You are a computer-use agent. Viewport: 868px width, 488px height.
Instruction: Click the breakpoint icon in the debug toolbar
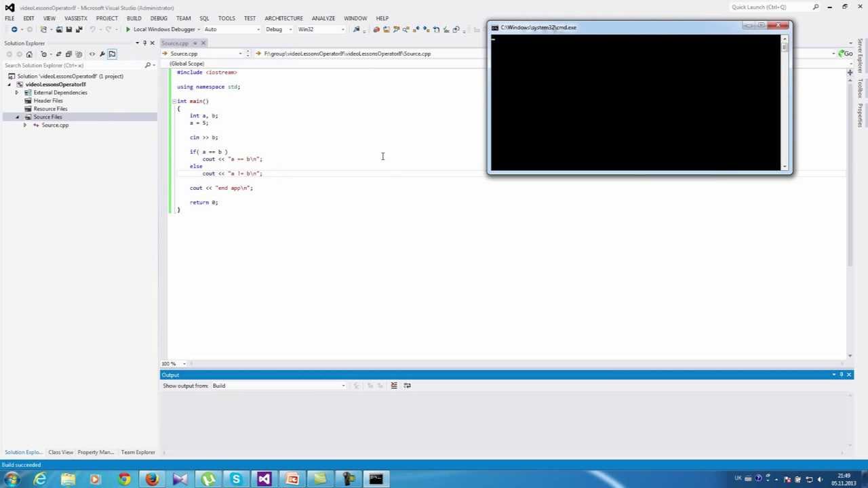click(376, 29)
